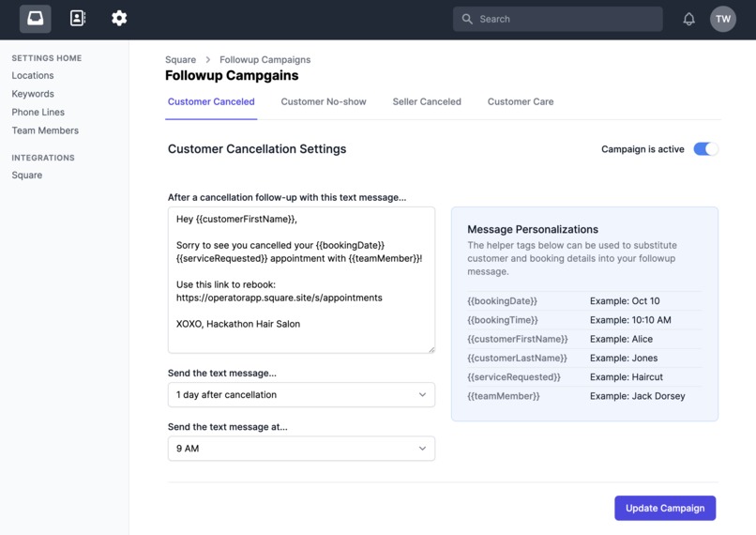Click the {{customerLastName}} helper tag

[517, 358]
